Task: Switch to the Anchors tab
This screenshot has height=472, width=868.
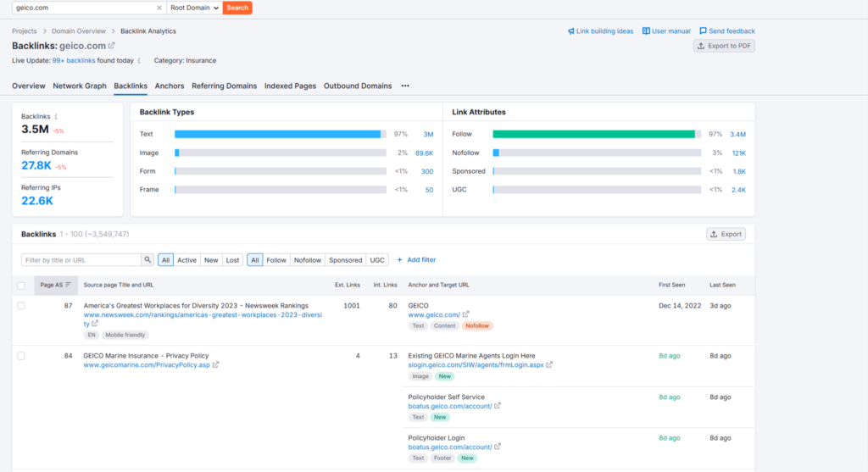Action: [170, 86]
